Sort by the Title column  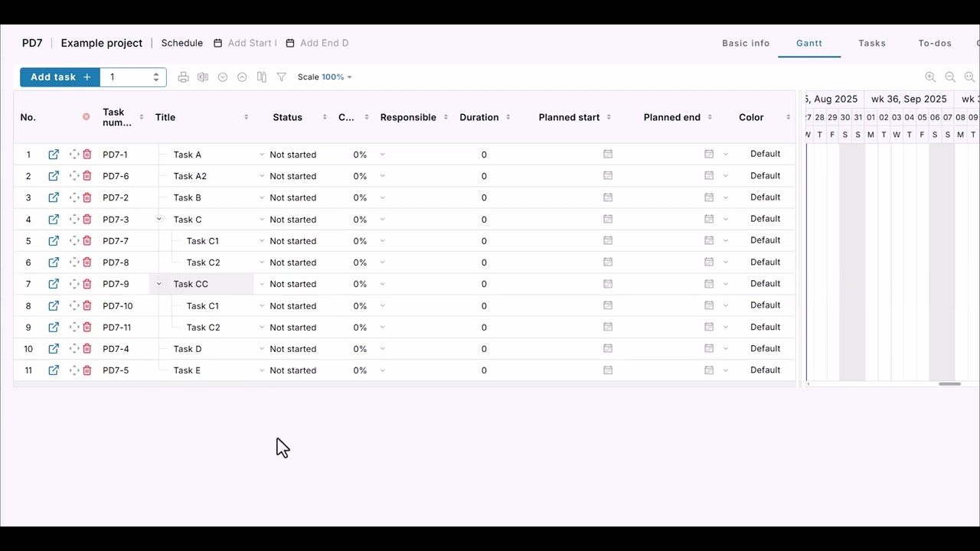tap(246, 117)
